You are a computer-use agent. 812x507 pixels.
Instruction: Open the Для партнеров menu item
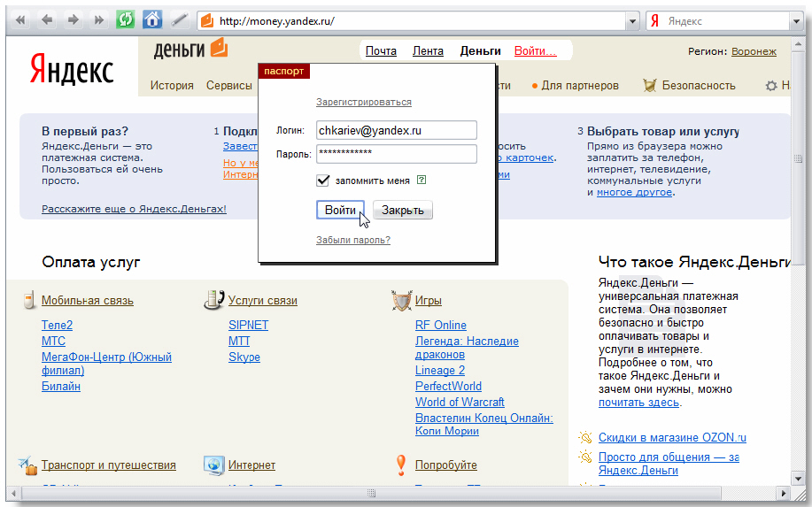(579, 85)
